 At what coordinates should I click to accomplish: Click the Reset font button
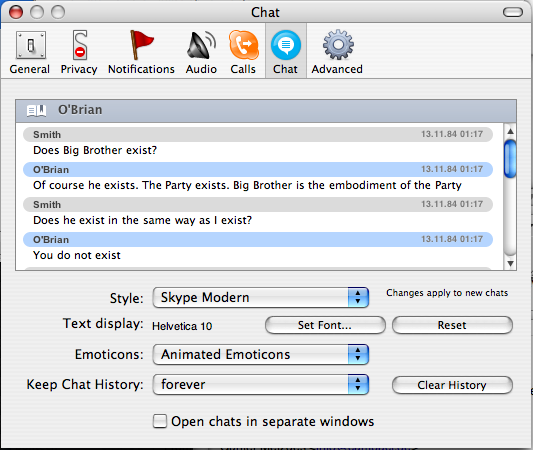452,325
